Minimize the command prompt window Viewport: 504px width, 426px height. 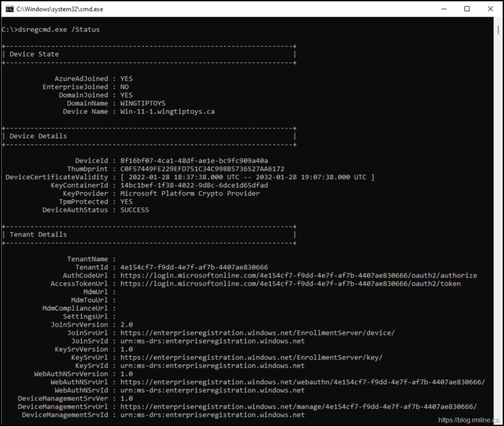tap(444, 9)
